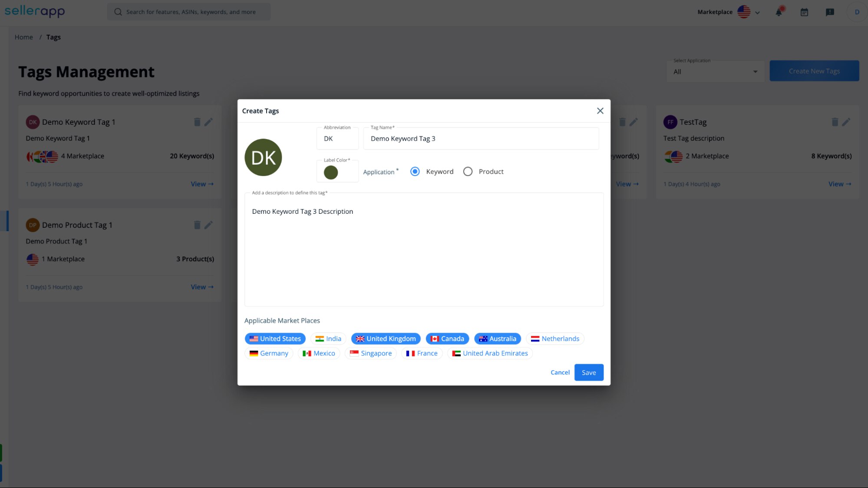The width and height of the screenshot is (868, 488).
Task: Toggle the Netherlands marketplace chip
Action: coord(555,339)
